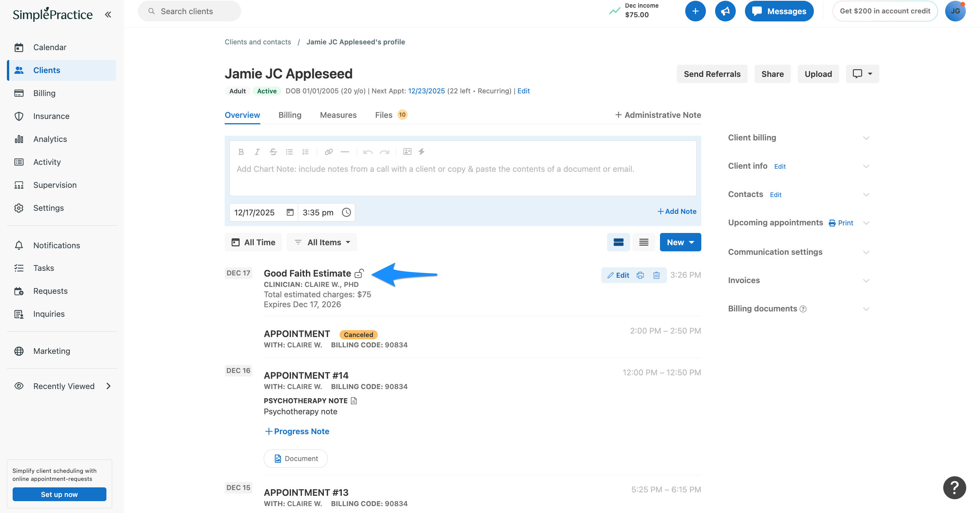Delete the Good Faith Estimate
980x513 pixels.
point(656,275)
